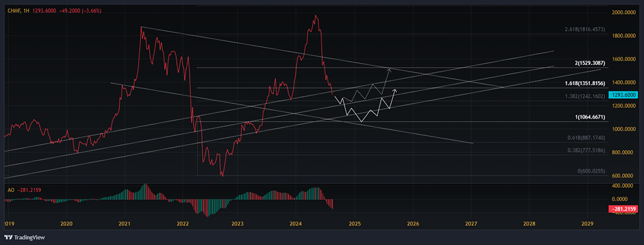
Task: Click the TradingView logo
Action: (24, 237)
